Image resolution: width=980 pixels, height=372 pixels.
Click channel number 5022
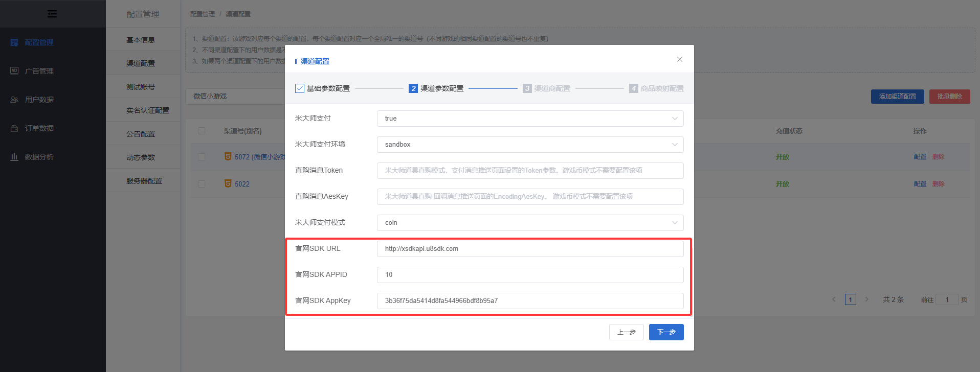pyautogui.click(x=242, y=184)
